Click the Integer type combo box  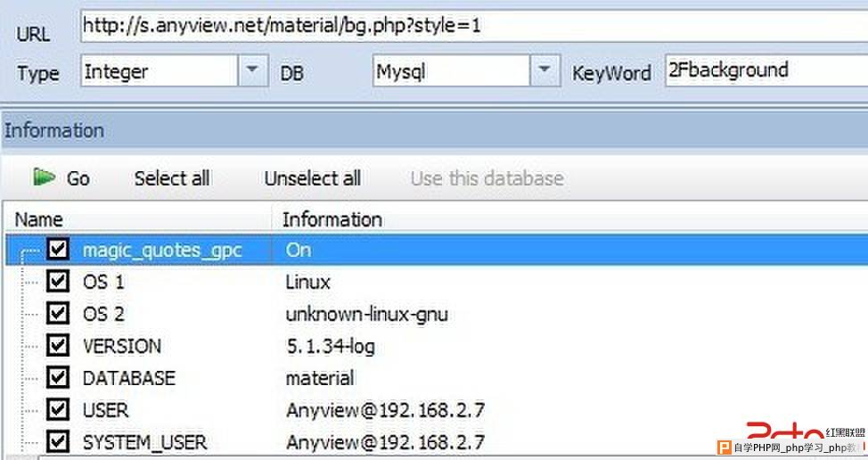coord(160,70)
